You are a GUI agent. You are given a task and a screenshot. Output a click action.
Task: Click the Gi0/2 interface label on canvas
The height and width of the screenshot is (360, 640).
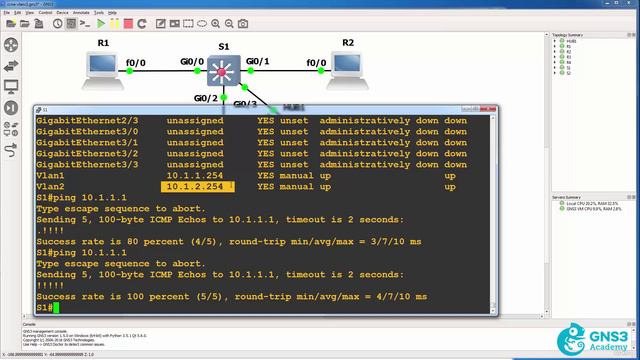pyautogui.click(x=206, y=98)
